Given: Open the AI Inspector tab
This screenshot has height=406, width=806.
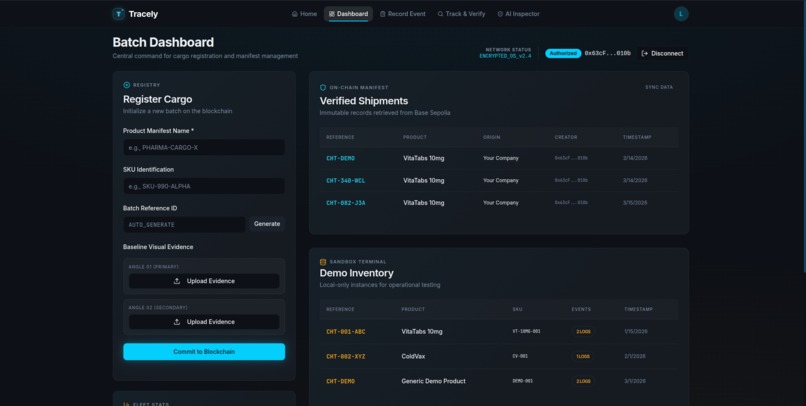Looking at the screenshot, I should (x=518, y=14).
